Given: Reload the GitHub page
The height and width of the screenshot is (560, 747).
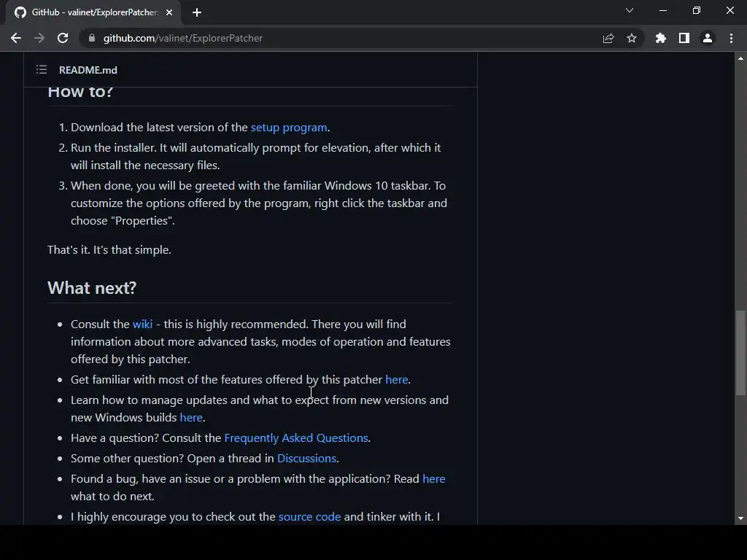Looking at the screenshot, I should pos(63,38).
